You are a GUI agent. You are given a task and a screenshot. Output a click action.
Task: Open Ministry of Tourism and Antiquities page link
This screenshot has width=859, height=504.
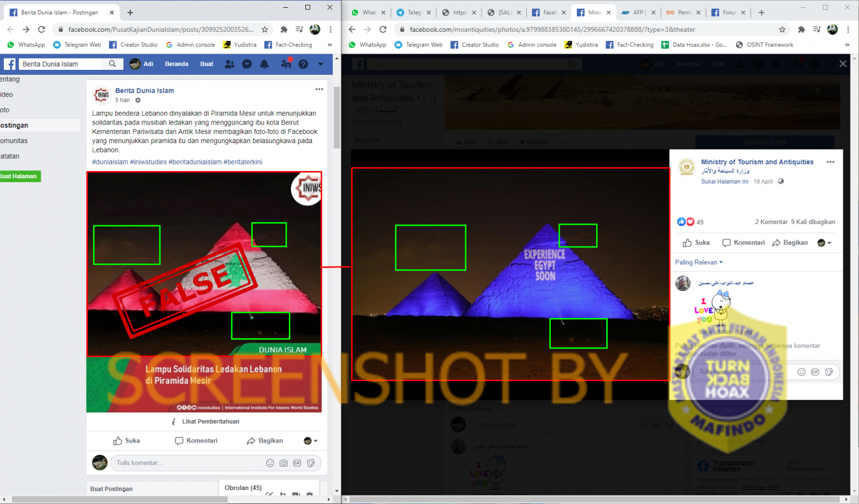[x=757, y=162]
